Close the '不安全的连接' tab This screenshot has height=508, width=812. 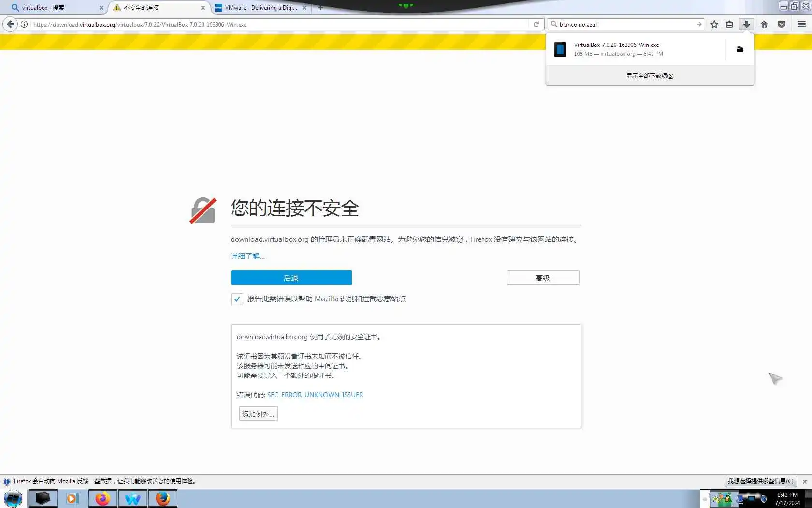coord(203,8)
